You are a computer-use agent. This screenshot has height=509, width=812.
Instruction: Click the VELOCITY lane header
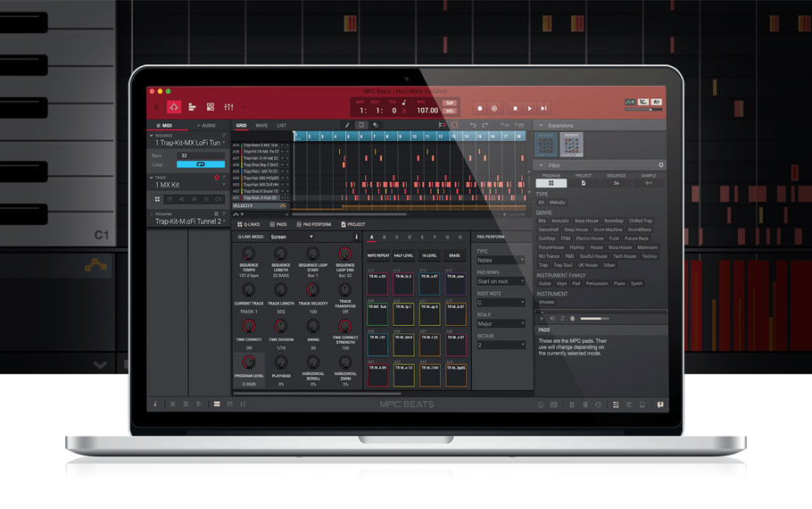[260, 205]
